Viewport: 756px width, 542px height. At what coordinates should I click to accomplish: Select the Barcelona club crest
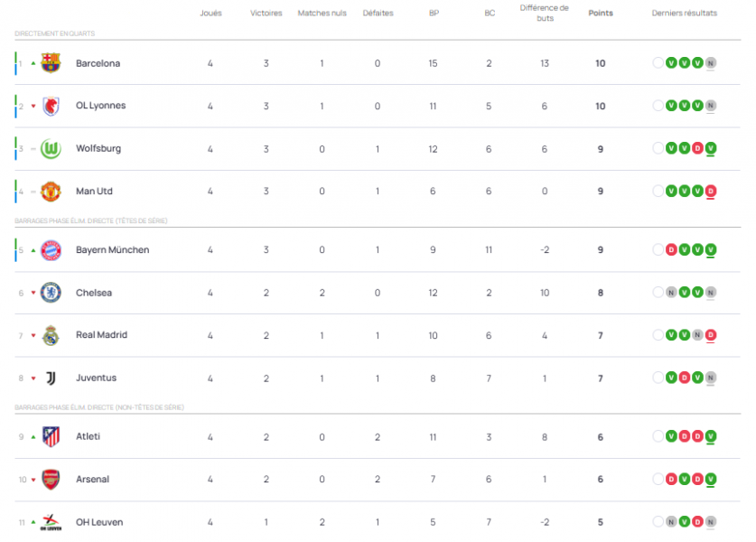tap(52, 63)
